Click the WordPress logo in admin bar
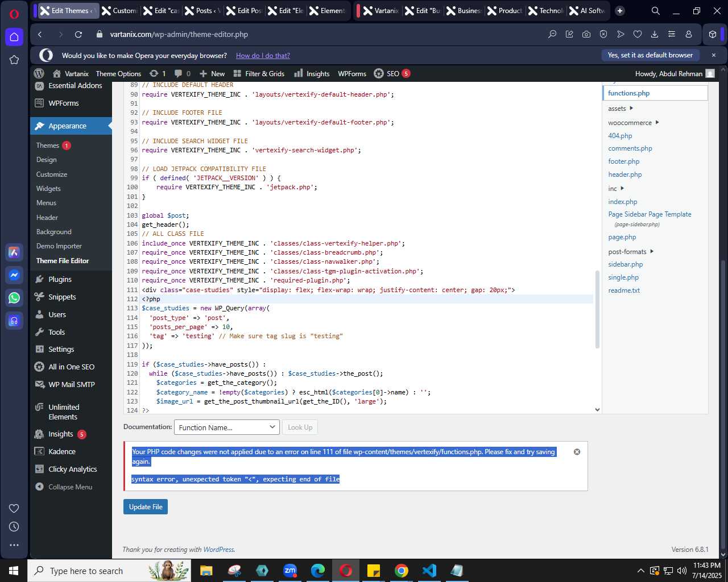 point(39,73)
